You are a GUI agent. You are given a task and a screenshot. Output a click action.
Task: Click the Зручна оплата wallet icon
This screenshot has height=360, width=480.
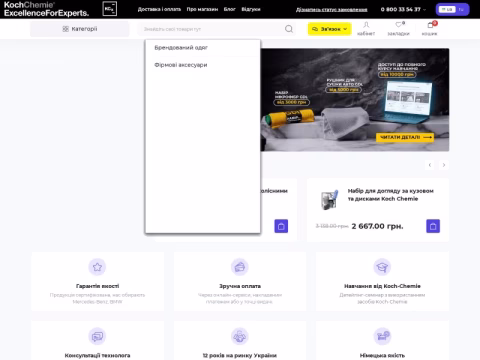point(240,267)
